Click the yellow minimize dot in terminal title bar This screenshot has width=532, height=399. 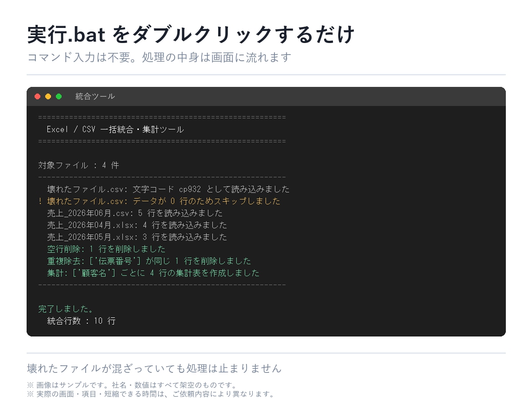point(48,97)
